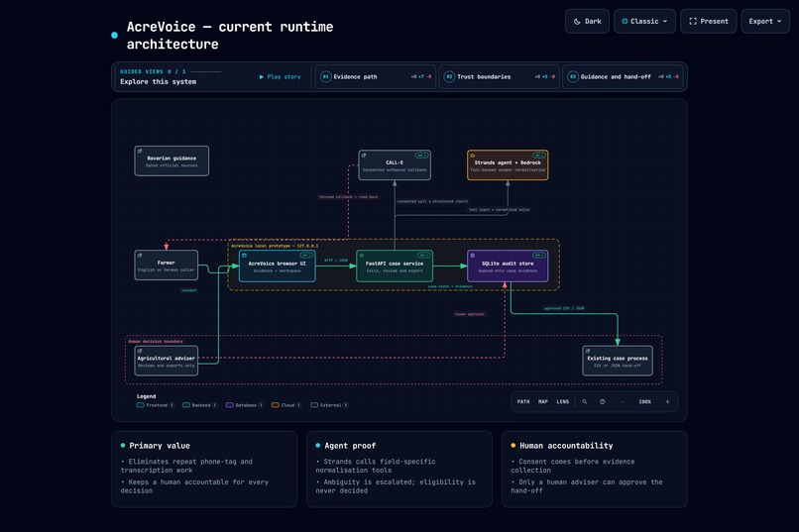The image size is (799, 532).
Task: Toggle the Dark theme button
Action: click(x=587, y=22)
